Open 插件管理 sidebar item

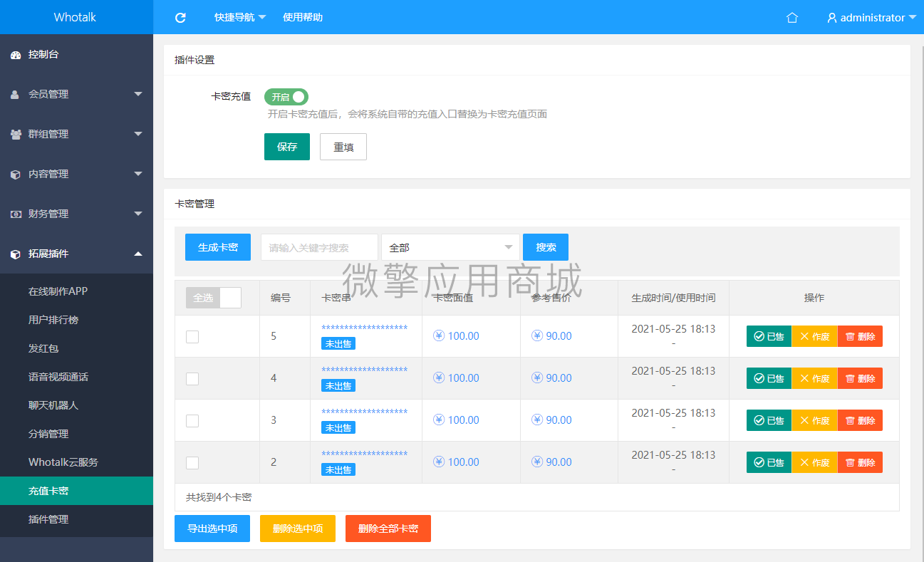[76, 519]
